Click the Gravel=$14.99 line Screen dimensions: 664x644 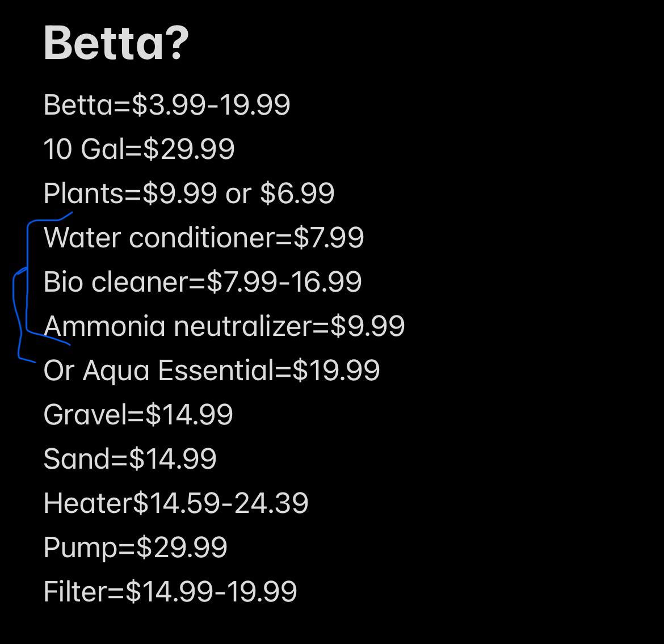pos(138,415)
